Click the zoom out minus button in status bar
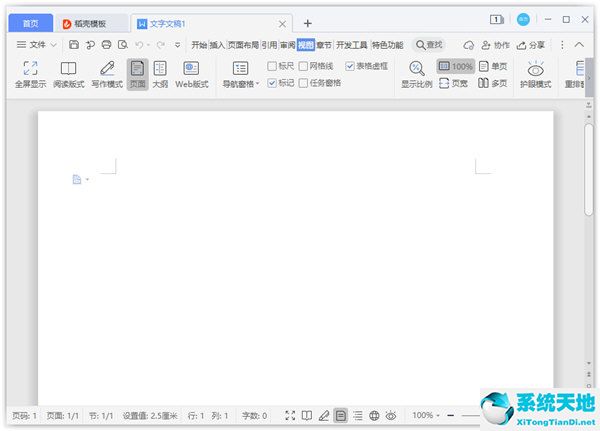The height and width of the screenshot is (431, 600). pyautogui.click(x=451, y=415)
